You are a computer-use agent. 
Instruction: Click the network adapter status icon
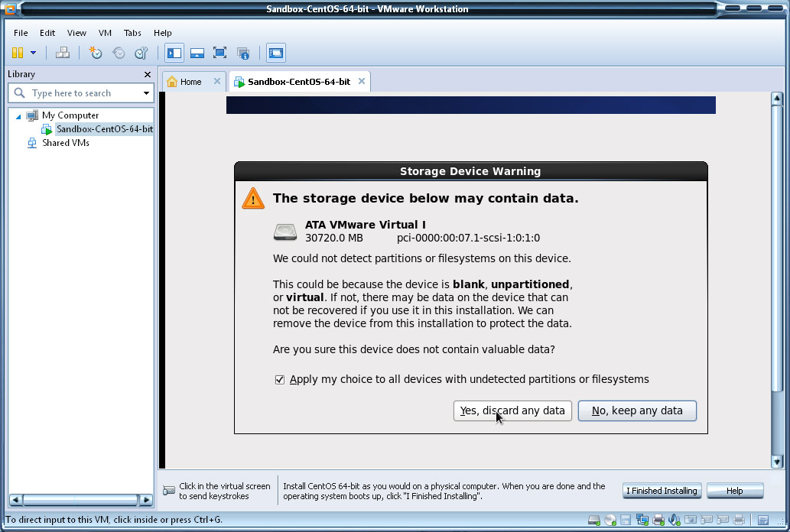coord(642,520)
